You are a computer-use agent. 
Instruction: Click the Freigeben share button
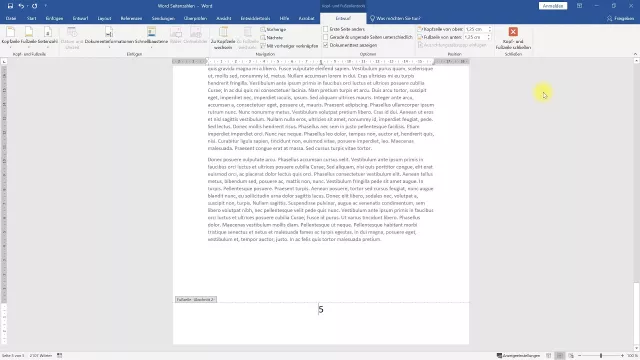click(620, 18)
